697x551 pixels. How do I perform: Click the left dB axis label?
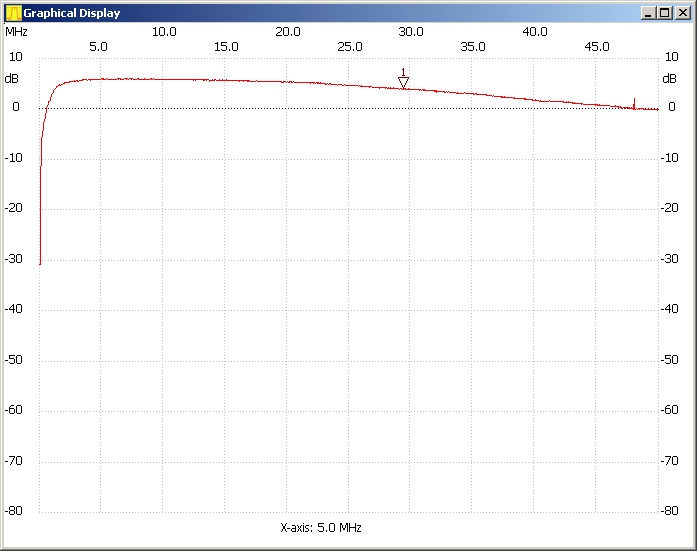pyautogui.click(x=11, y=78)
